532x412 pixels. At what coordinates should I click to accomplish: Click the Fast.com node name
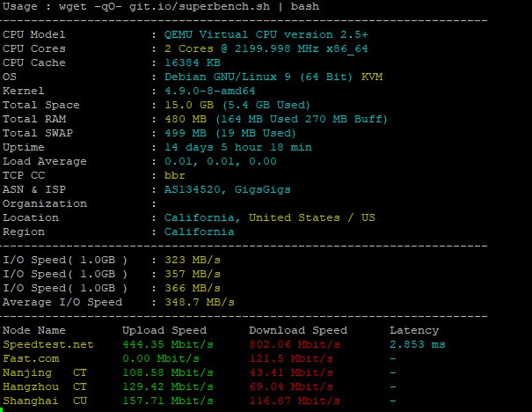33,358
